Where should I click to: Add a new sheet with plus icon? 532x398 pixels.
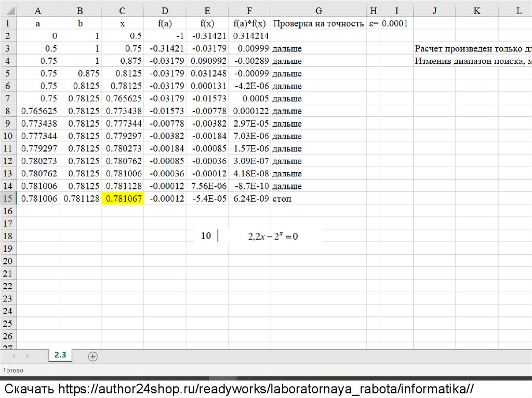(92, 356)
